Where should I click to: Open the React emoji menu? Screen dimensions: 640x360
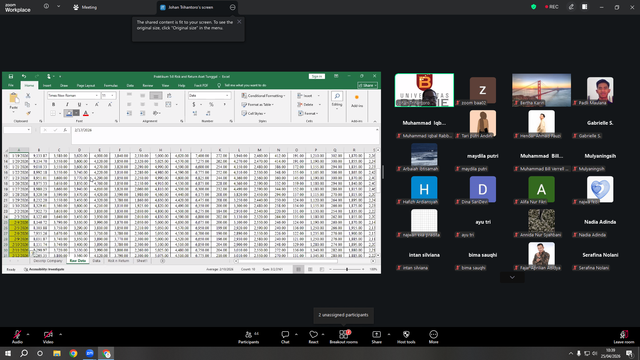[313, 337]
